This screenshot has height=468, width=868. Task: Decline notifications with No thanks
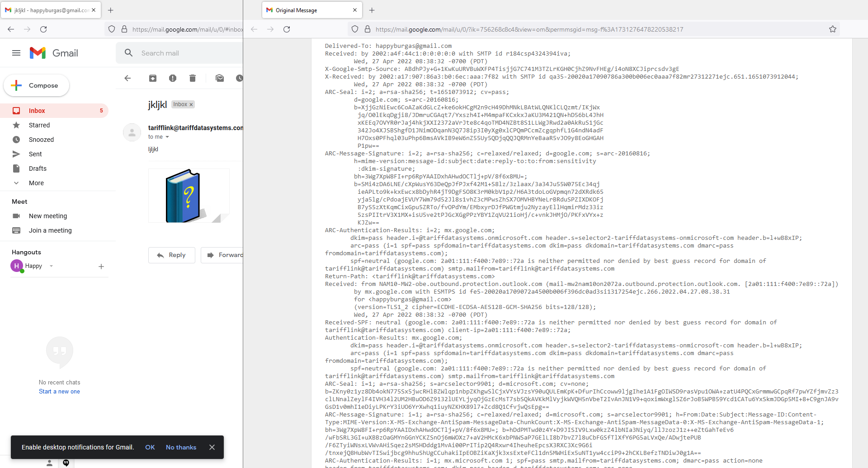click(x=181, y=447)
